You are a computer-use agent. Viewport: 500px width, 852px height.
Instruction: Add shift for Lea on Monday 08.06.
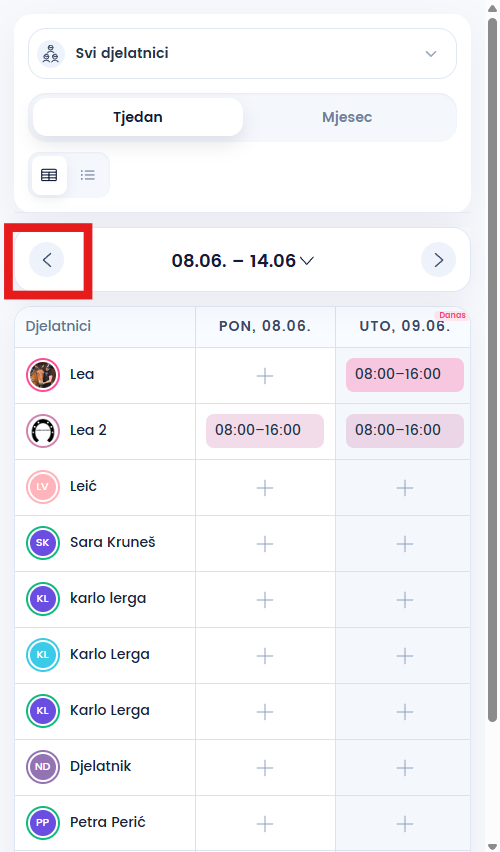click(x=265, y=375)
